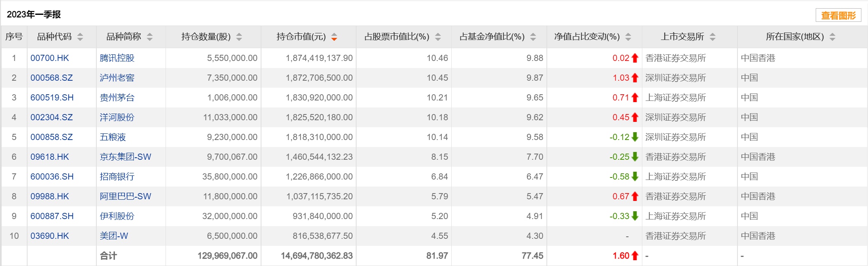
Task: Open stock code 600036.SH
Action: [x=52, y=177]
